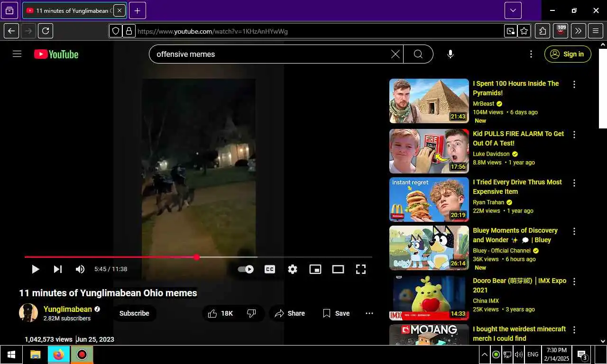This screenshot has width=607, height=364.
Task: Open new browser tab
Action: (137, 10)
